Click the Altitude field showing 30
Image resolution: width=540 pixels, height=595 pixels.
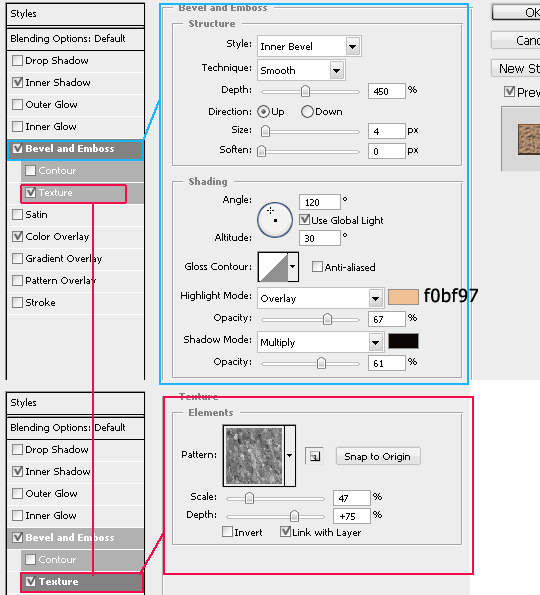320,238
